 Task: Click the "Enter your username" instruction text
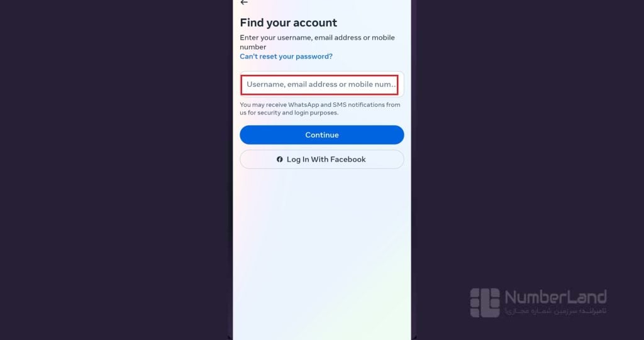(x=317, y=42)
